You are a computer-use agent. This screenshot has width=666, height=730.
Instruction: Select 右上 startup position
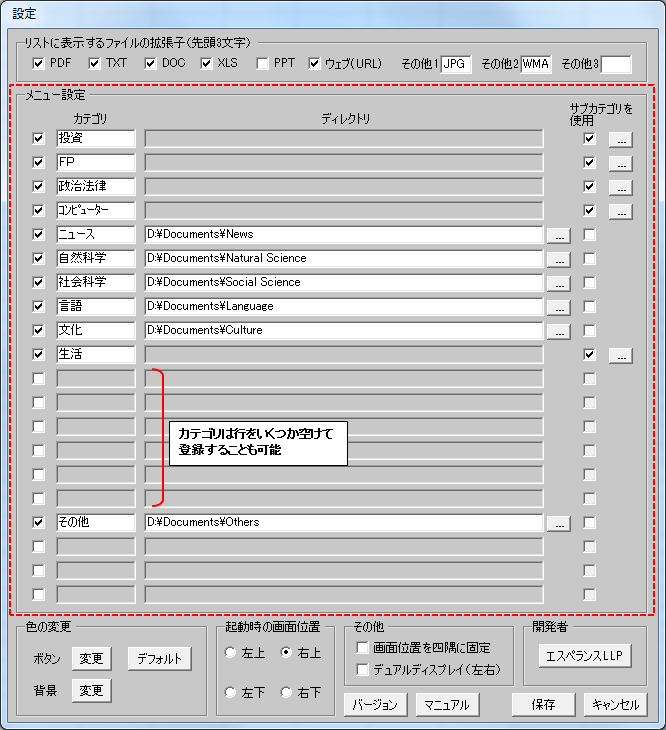point(286,653)
